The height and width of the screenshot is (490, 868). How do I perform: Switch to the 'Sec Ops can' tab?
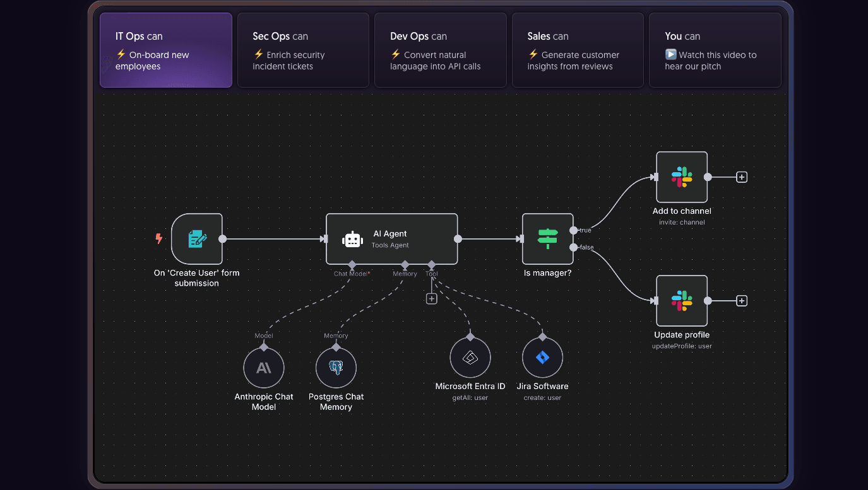[303, 50]
